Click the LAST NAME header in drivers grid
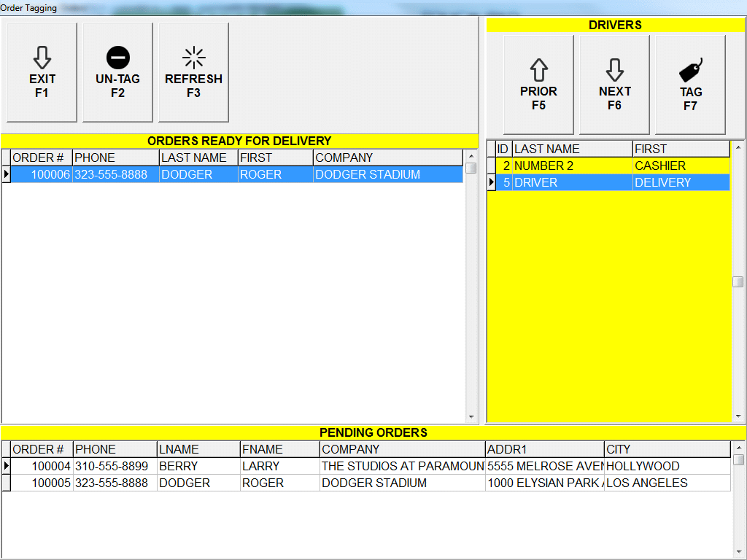The width and height of the screenshot is (747, 560). (572, 149)
